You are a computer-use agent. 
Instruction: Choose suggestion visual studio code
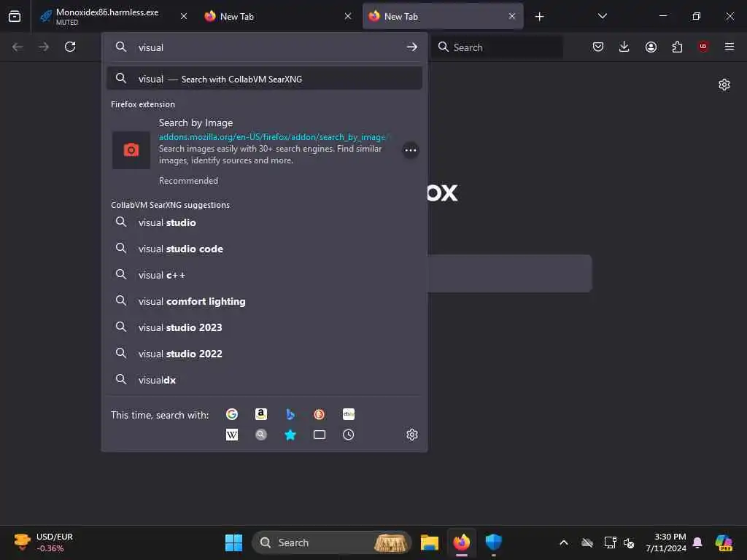[x=264, y=249]
